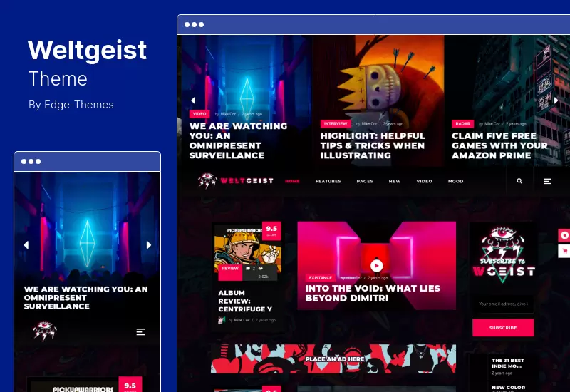Click the 9.5 score badge on album card
This screenshot has height=392, width=570.
(271, 231)
